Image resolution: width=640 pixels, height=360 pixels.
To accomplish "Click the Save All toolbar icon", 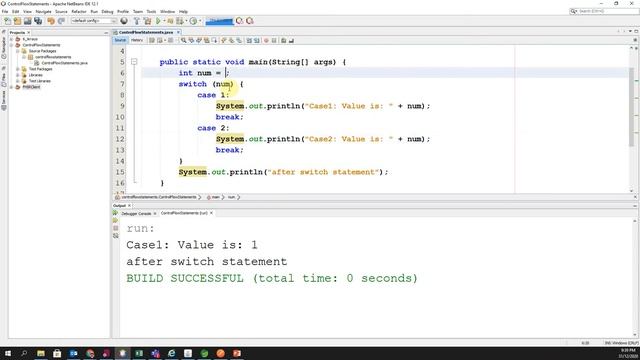I will [x=38, y=21].
